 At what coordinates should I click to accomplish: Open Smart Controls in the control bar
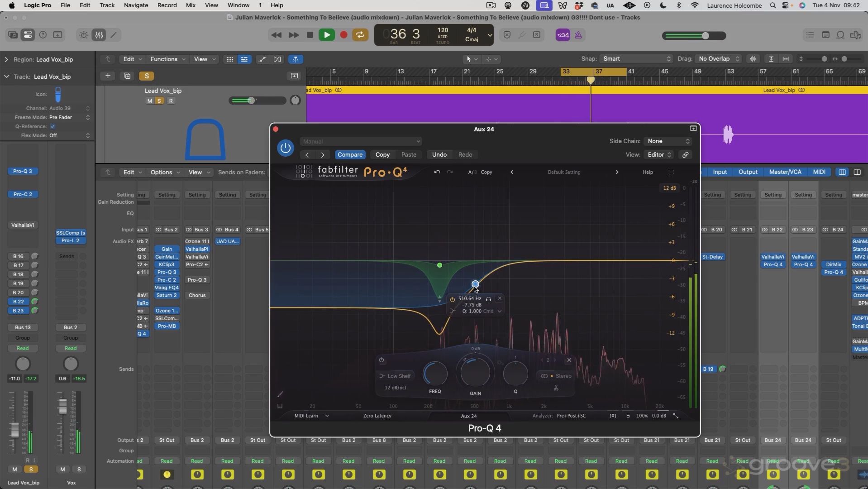84,35
